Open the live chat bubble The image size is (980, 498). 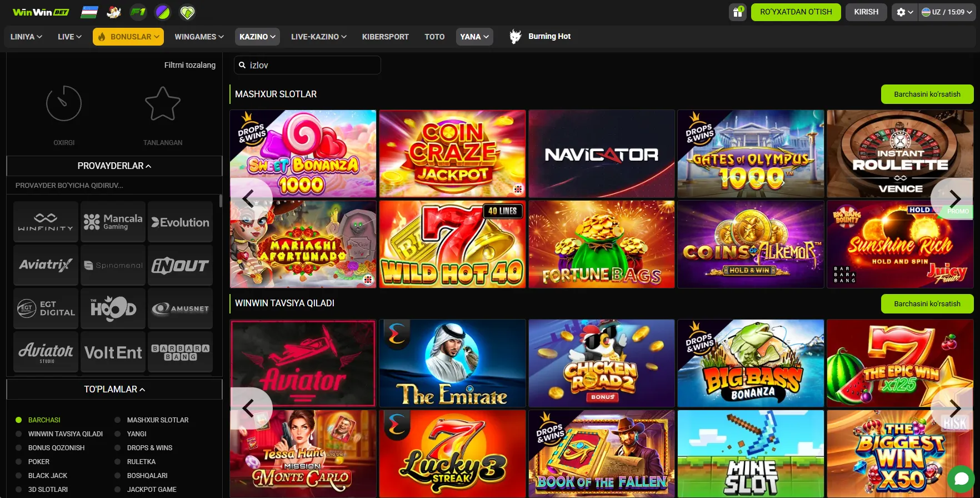pos(961,479)
